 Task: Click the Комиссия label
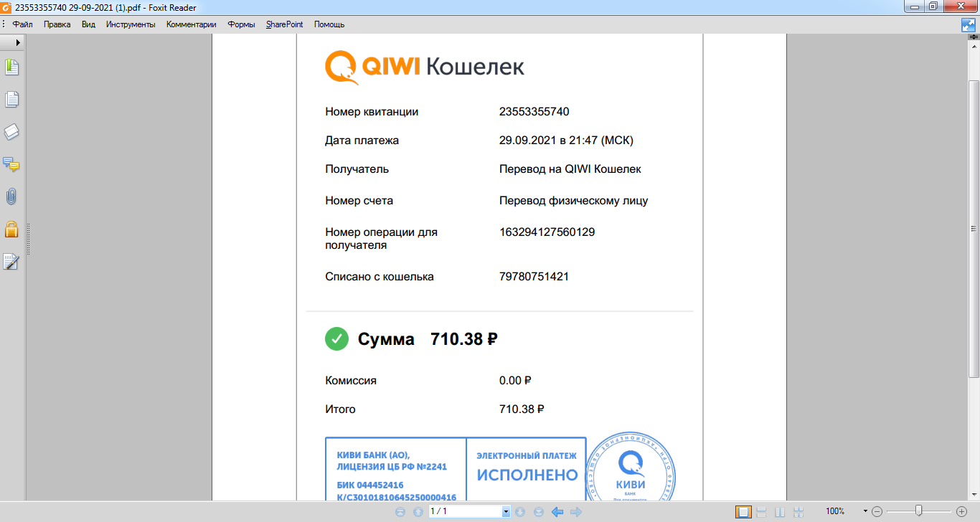351,381
